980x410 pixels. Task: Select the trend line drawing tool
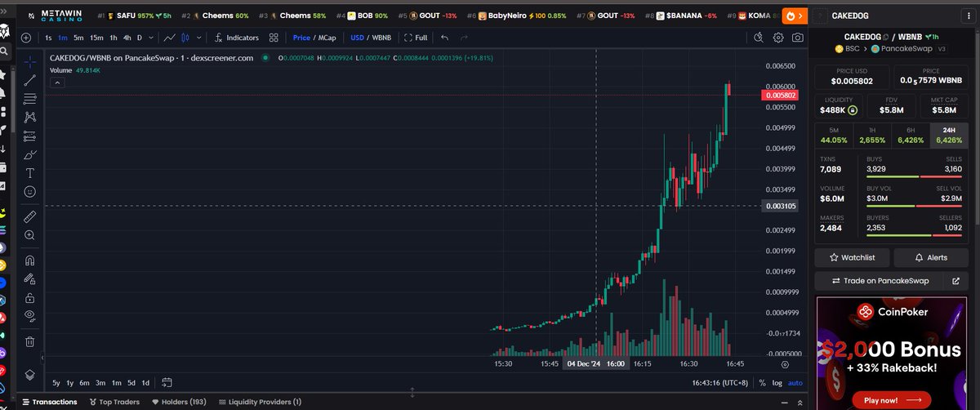(x=30, y=80)
